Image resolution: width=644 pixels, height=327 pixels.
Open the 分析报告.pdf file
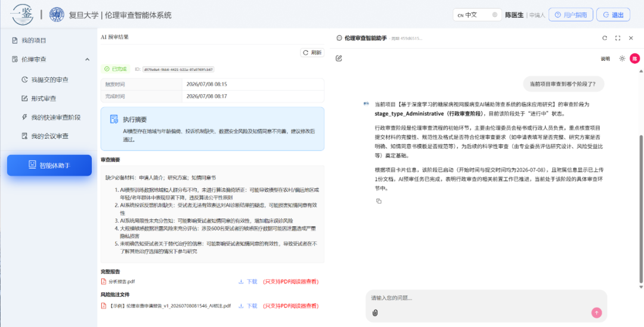click(122, 282)
